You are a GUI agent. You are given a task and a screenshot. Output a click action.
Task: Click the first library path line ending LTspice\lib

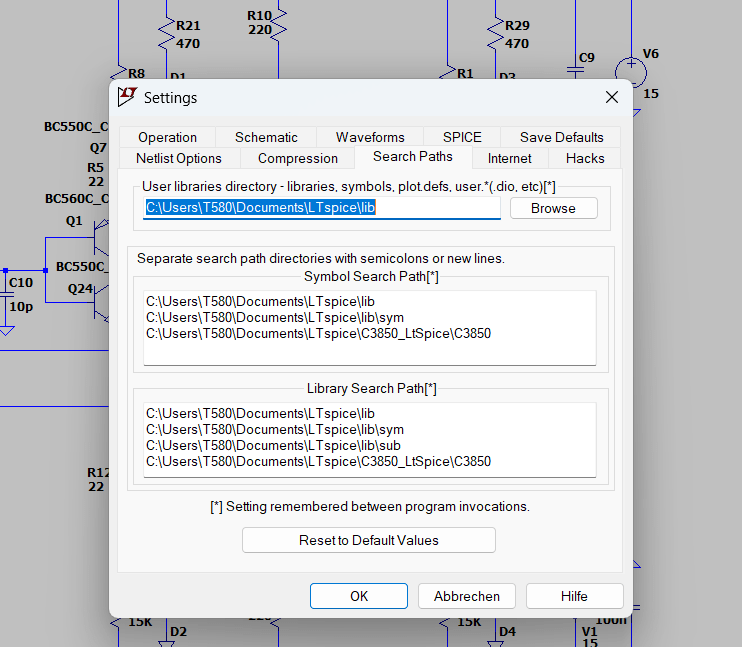click(x=260, y=414)
